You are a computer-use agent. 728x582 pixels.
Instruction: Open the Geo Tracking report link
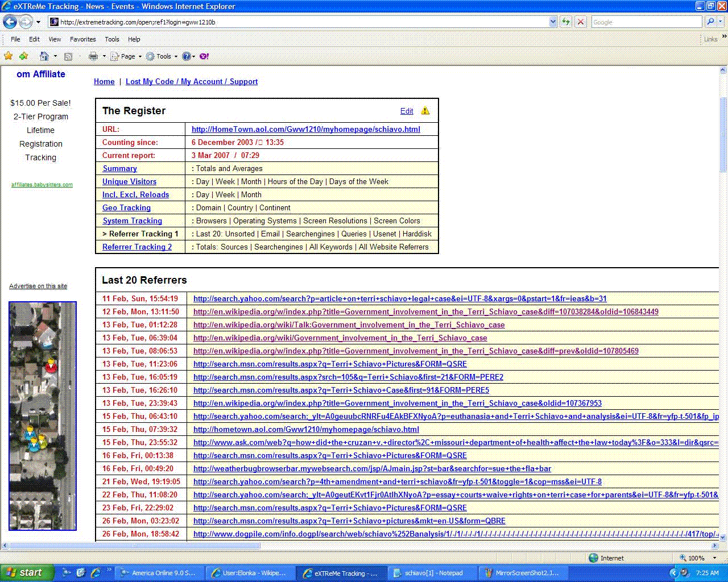point(126,208)
